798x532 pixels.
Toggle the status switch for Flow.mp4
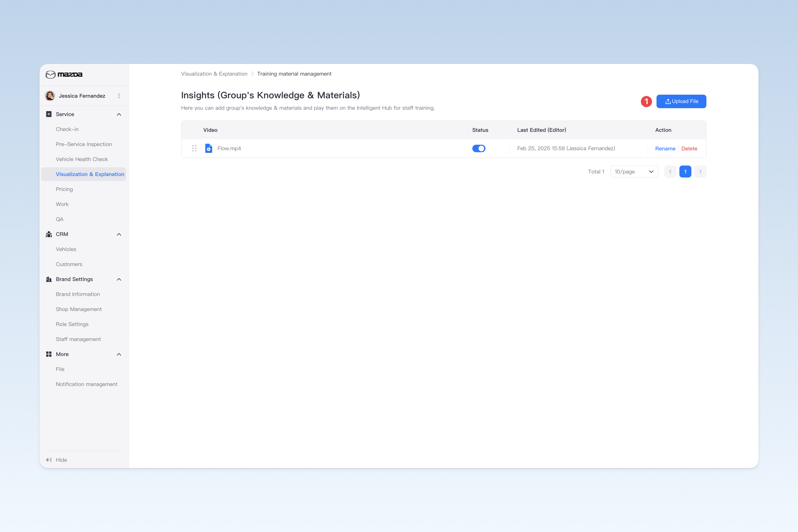pyautogui.click(x=479, y=149)
